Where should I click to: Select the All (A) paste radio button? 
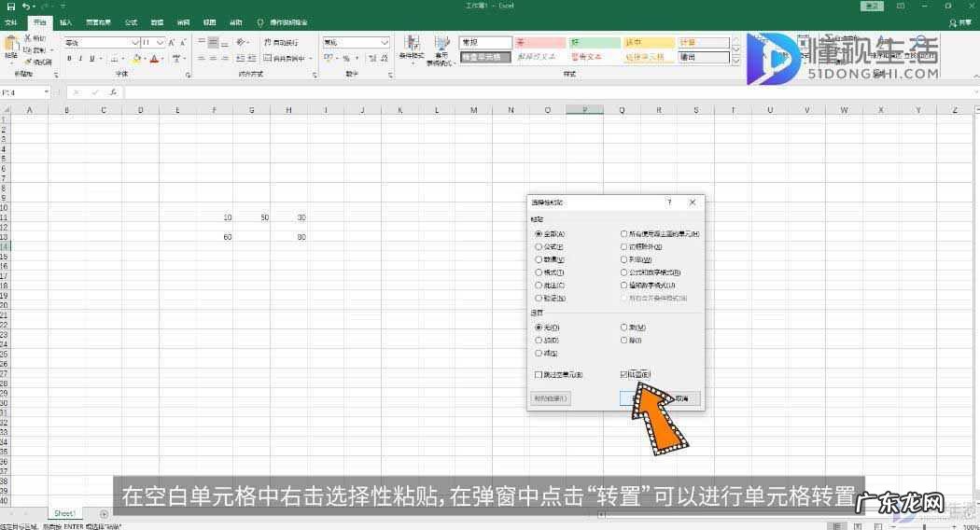539,234
